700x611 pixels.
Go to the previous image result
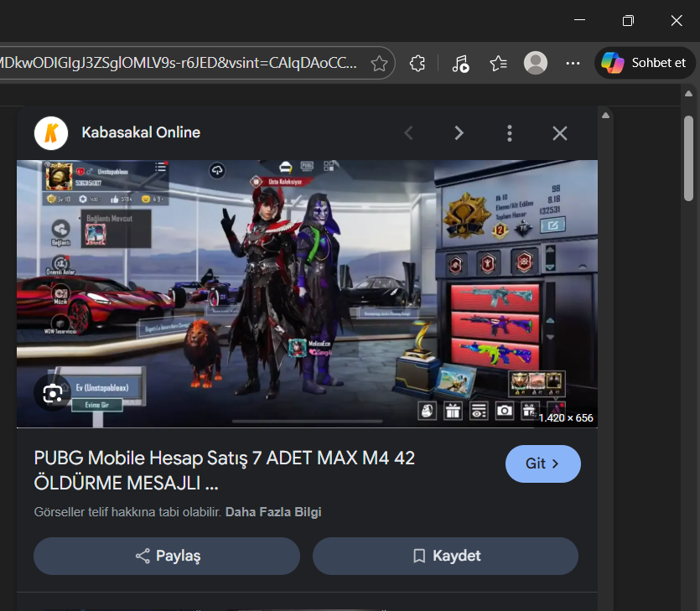coord(408,133)
